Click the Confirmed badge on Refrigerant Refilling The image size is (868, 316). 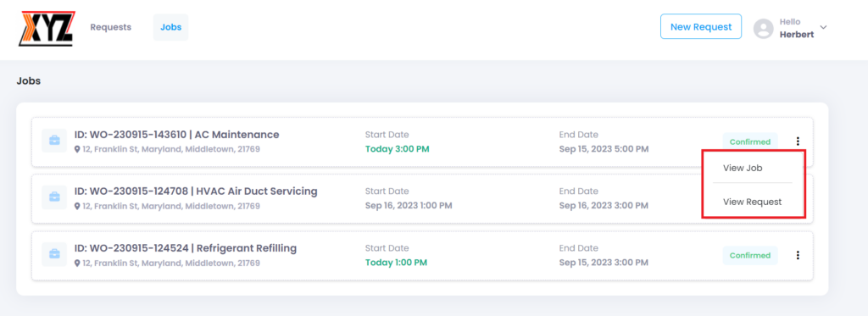point(749,256)
